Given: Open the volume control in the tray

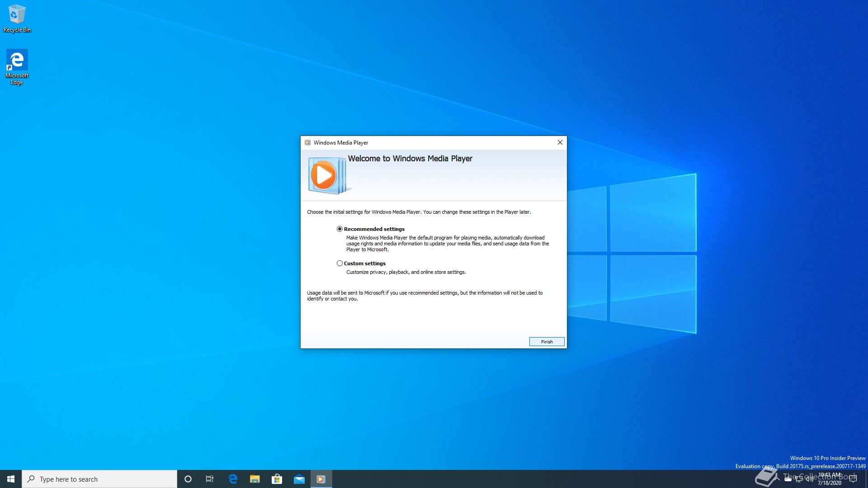Looking at the screenshot, I should tap(809, 479).
